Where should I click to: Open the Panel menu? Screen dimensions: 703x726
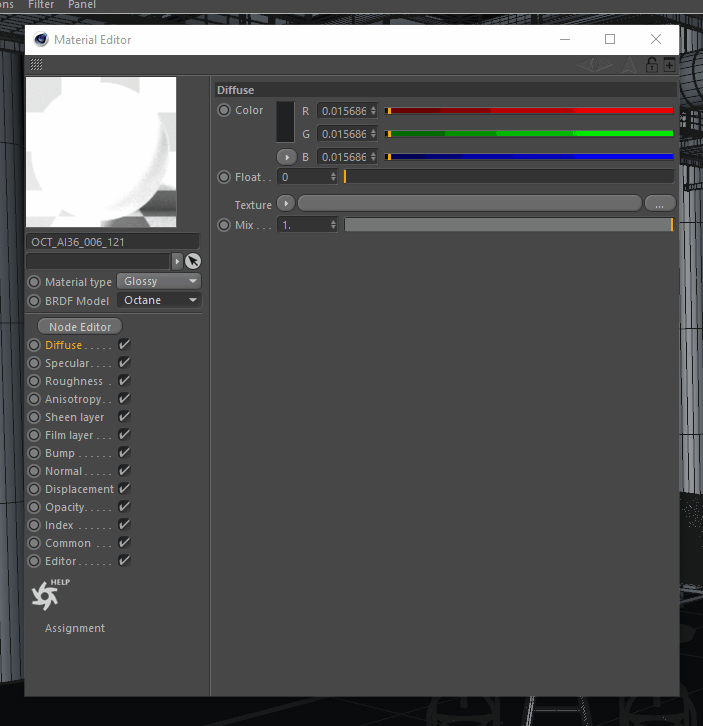82,5
